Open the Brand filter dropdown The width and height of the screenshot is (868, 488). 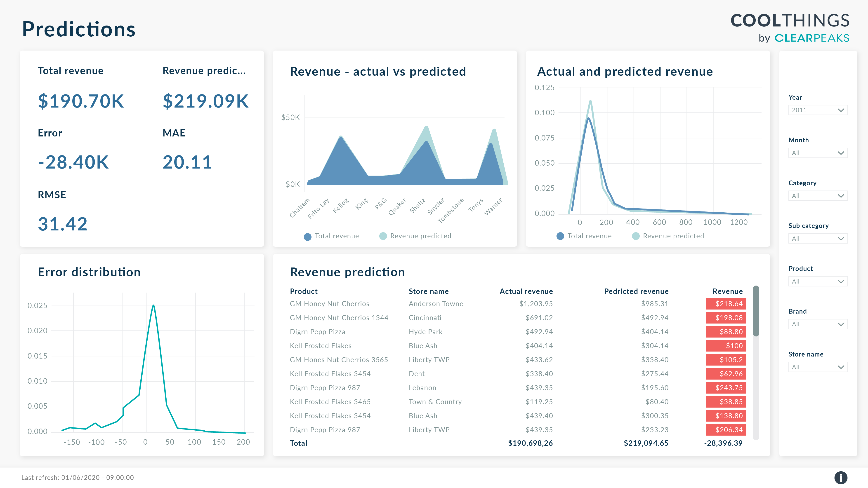click(x=818, y=324)
